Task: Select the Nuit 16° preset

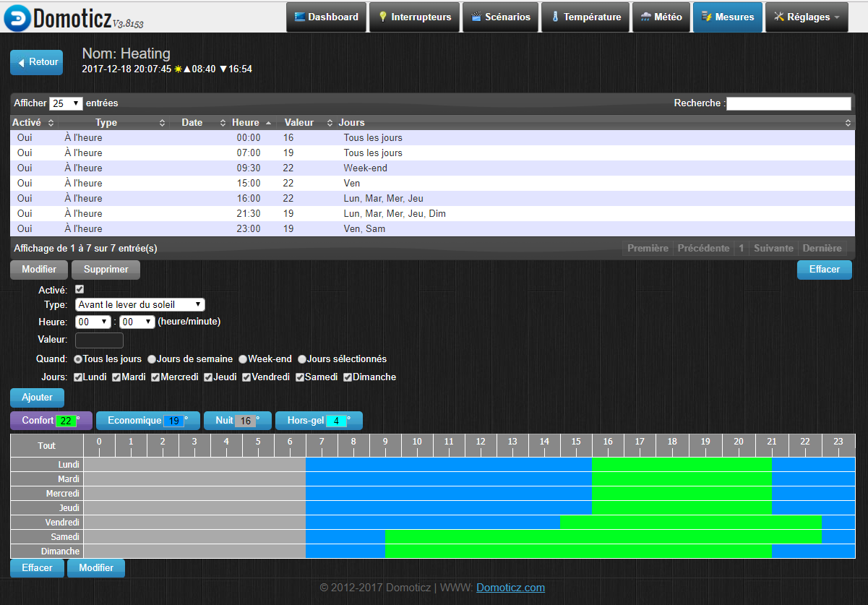Action: [238, 421]
